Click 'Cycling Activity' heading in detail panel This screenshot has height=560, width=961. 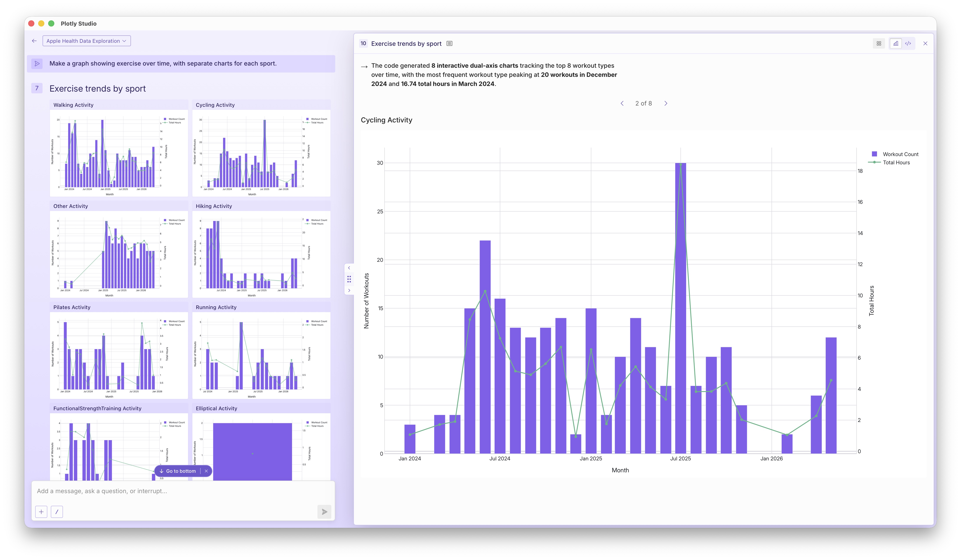point(386,120)
